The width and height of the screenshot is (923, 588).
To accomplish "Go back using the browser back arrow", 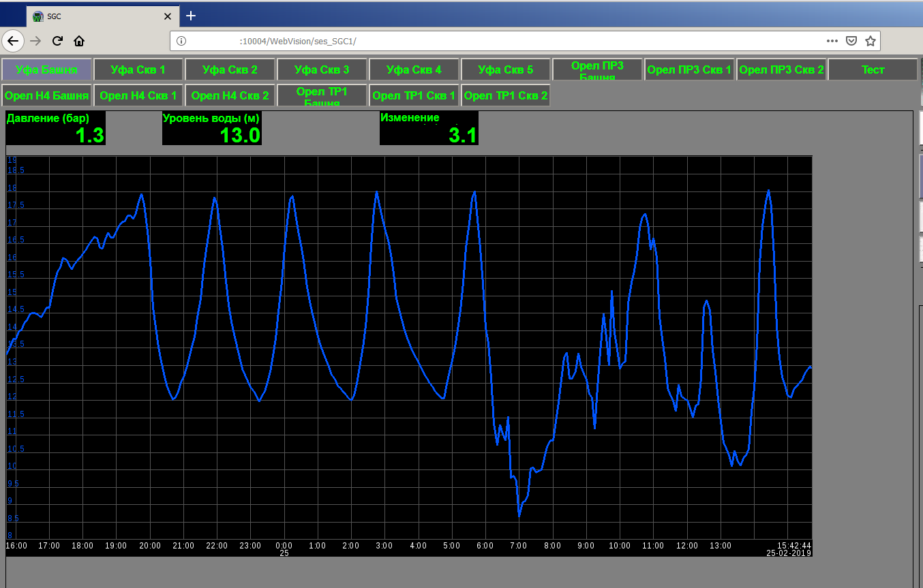I will pyautogui.click(x=14, y=41).
